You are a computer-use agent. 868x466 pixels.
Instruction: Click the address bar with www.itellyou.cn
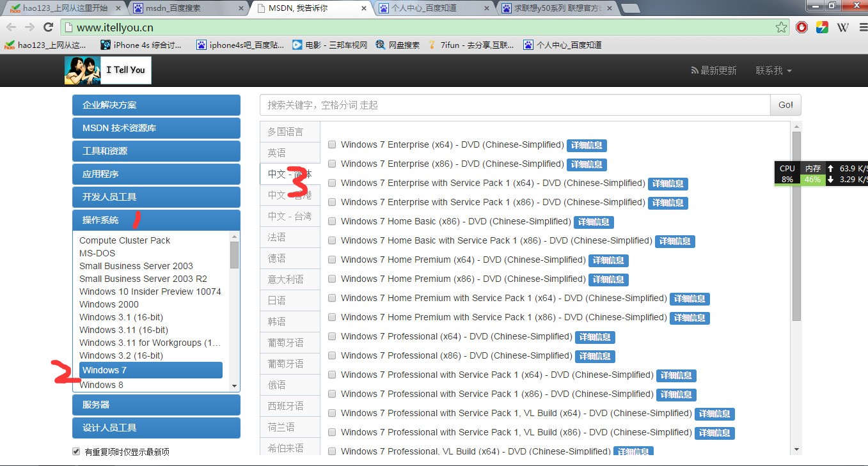425,27
